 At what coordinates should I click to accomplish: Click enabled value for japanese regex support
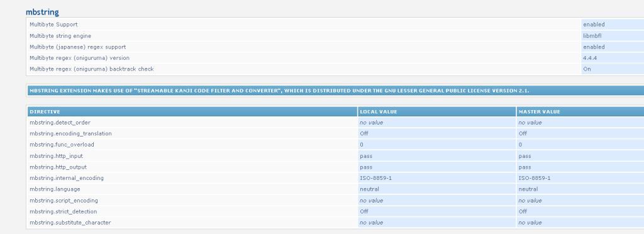pos(594,47)
